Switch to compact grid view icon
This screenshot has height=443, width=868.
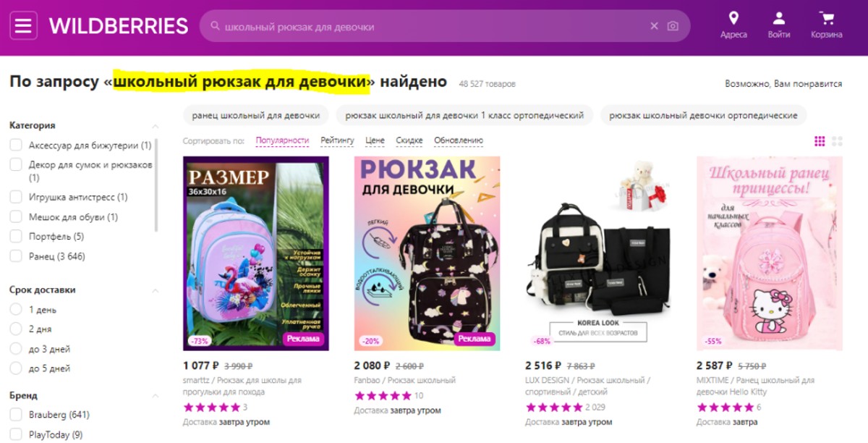(820, 141)
